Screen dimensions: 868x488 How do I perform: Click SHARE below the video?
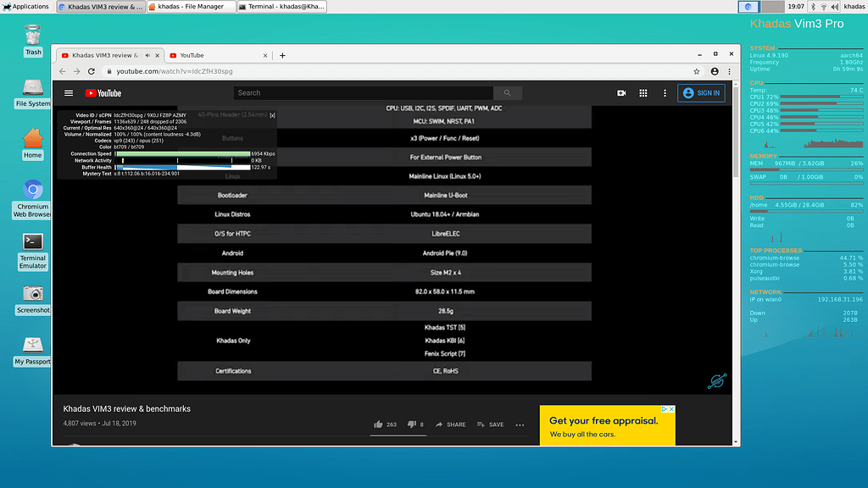coord(449,424)
